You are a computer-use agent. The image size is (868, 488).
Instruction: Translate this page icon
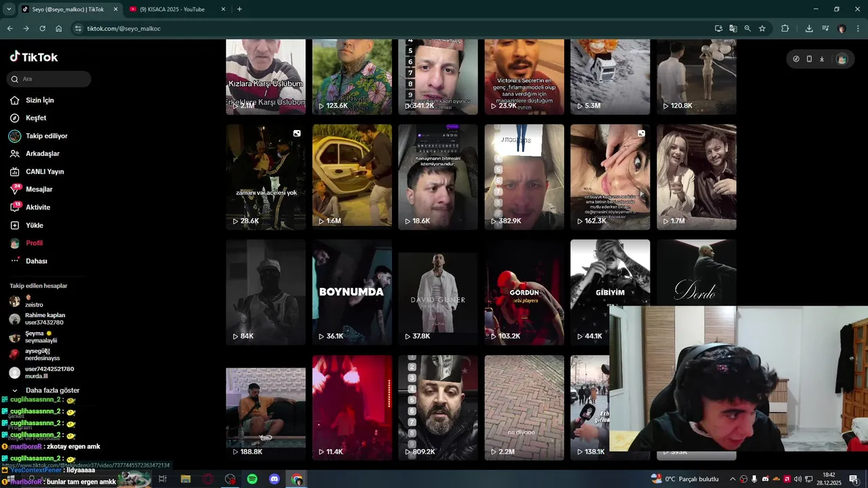click(x=733, y=28)
